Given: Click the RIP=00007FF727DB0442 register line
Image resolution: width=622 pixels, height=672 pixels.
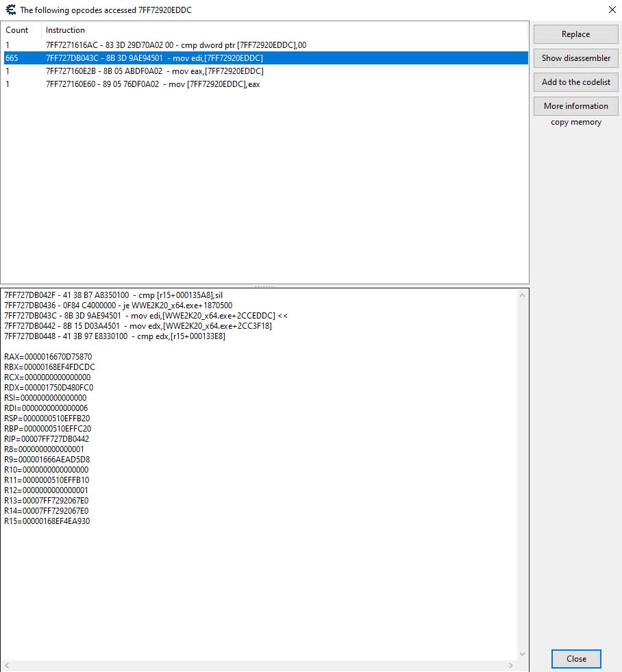Looking at the screenshot, I should pos(47,439).
